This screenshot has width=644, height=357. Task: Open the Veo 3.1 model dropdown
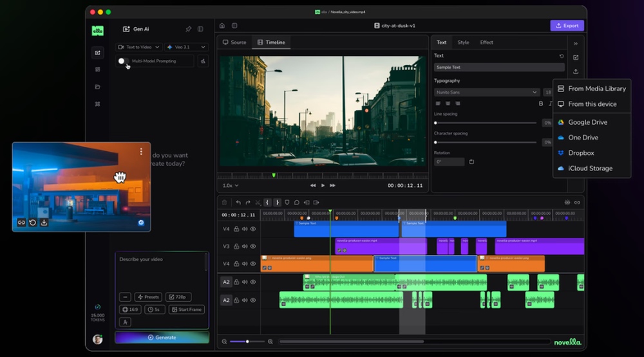pyautogui.click(x=187, y=47)
